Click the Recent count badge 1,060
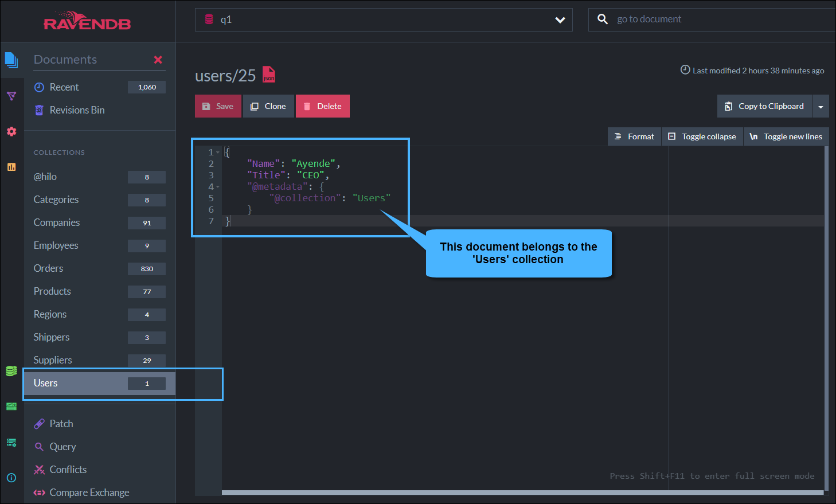This screenshot has width=836, height=504. pos(147,87)
